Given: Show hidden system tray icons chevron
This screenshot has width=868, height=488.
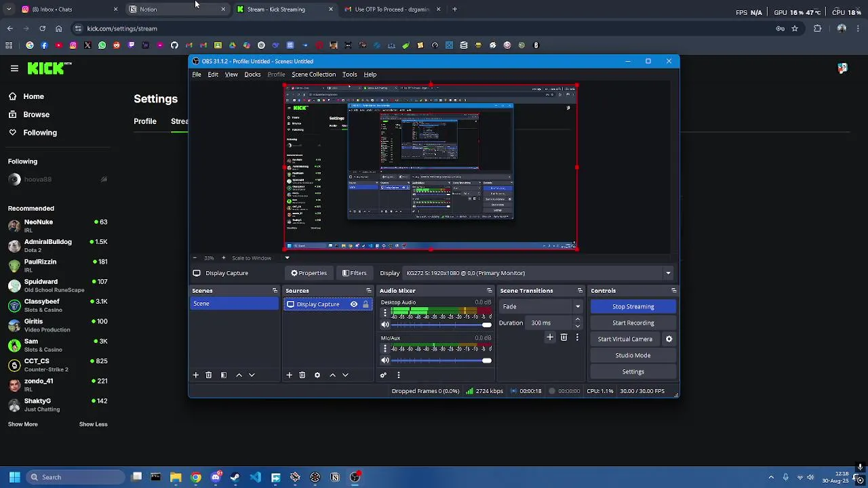Looking at the screenshot, I should click(x=771, y=477).
